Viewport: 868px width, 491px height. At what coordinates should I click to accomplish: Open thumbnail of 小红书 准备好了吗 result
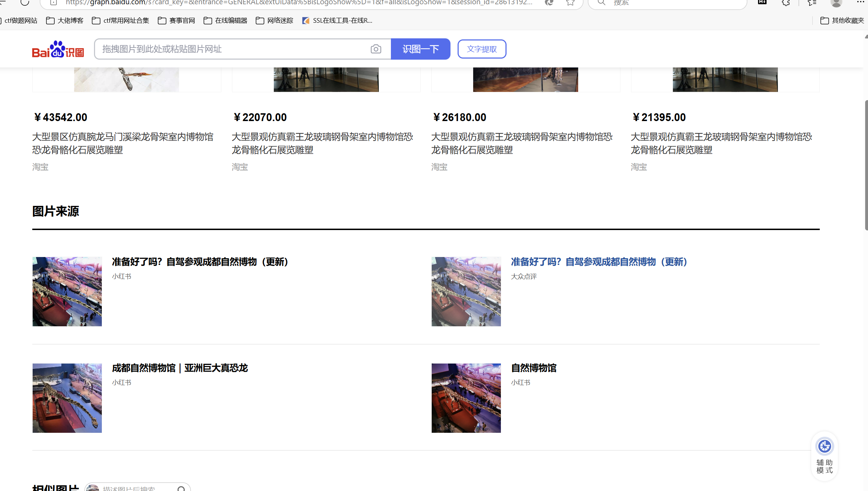coord(67,291)
